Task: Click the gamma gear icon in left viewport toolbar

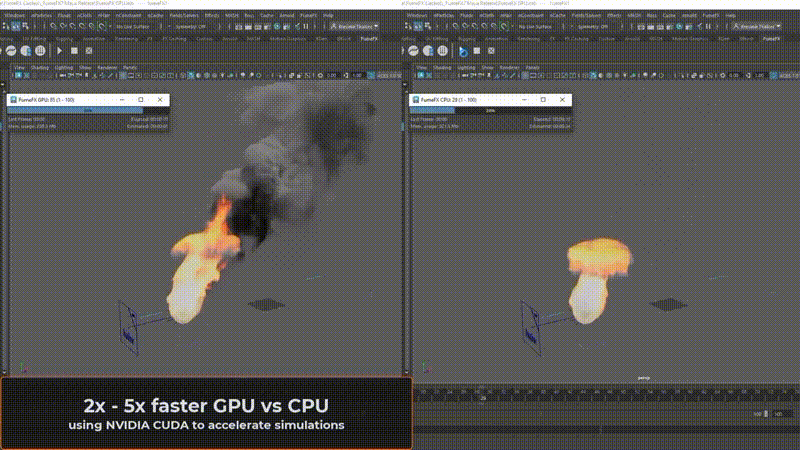Action: (x=320, y=75)
